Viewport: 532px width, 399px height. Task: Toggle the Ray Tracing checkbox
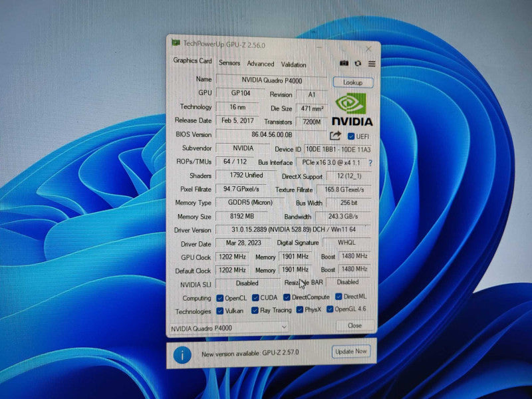tap(255, 310)
